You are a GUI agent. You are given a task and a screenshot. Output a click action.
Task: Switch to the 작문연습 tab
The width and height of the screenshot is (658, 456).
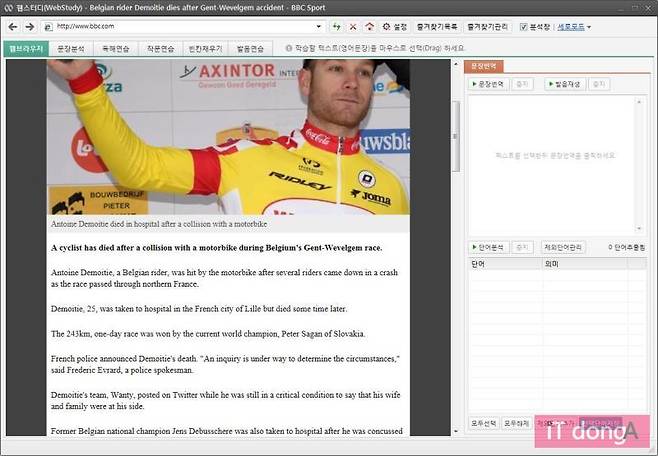pyautogui.click(x=161, y=49)
